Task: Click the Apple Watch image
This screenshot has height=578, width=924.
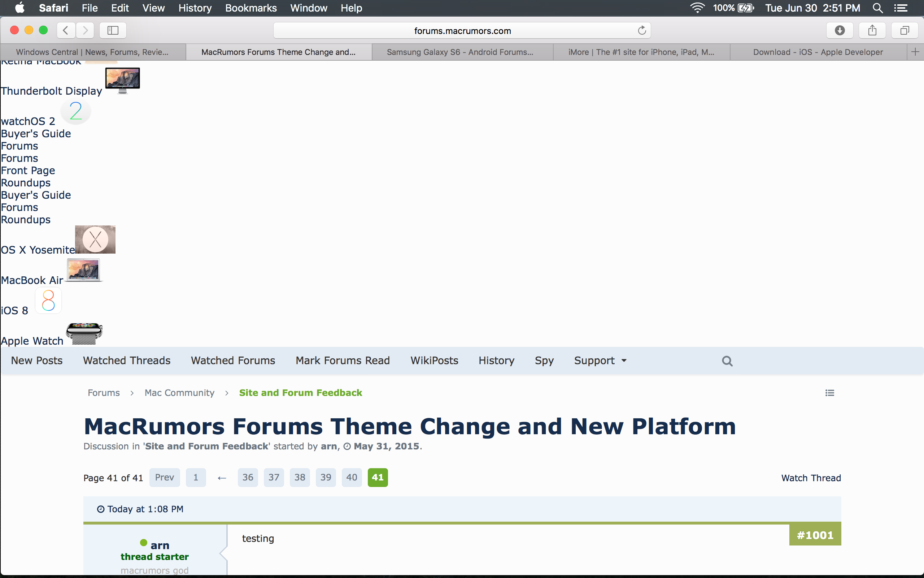Action: pyautogui.click(x=84, y=333)
